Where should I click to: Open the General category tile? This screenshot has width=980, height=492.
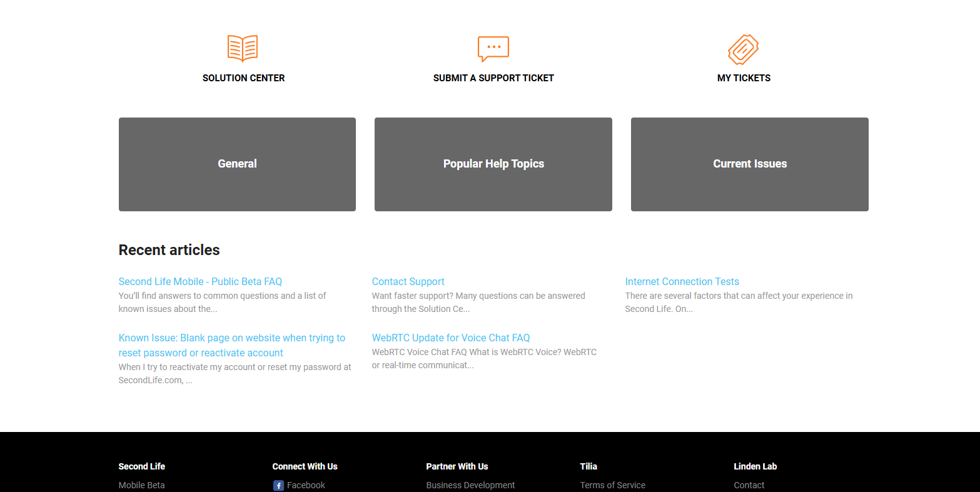coord(237,164)
